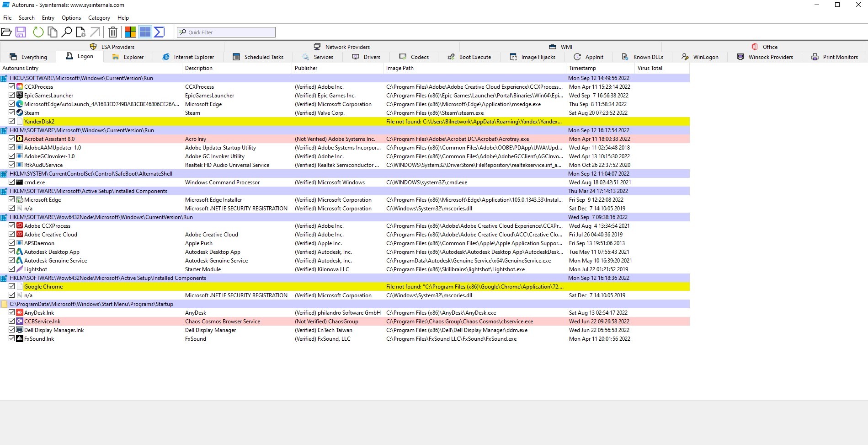Click the Delete trash can toolbar icon
The image size is (868, 445).
click(113, 32)
